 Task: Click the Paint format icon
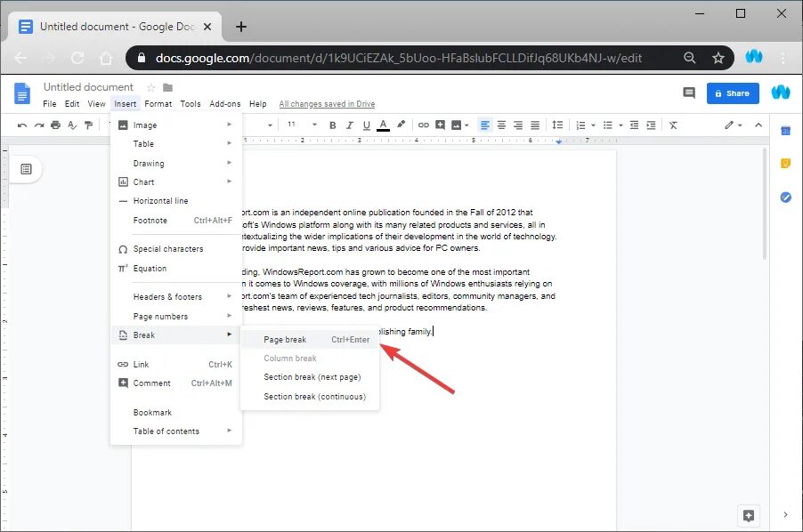pos(89,125)
